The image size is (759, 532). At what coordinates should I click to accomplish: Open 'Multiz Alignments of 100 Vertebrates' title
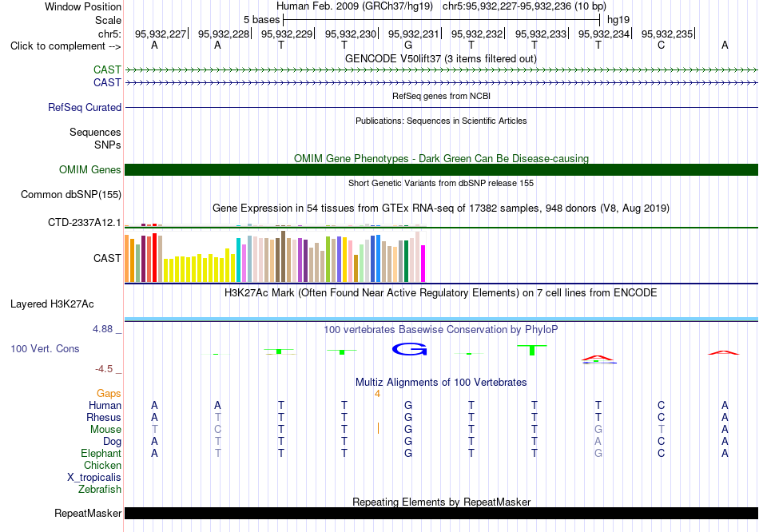point(441,383)
